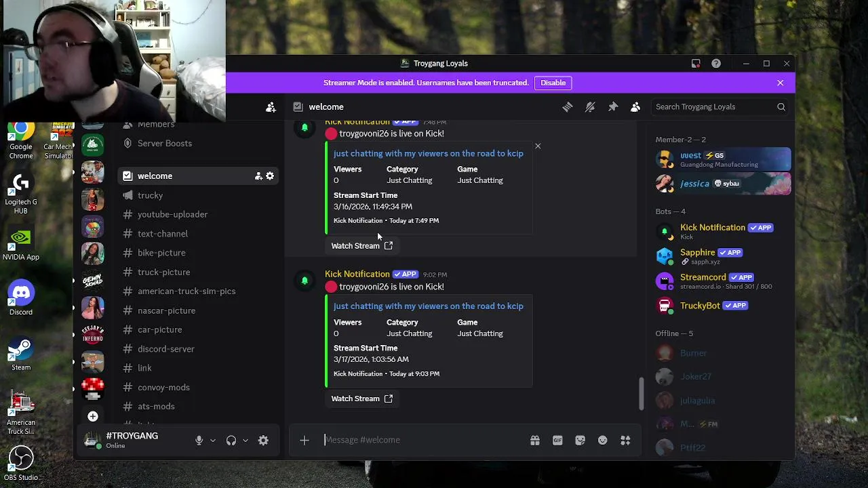Open the red mushroom server icon
The height and width of the screenshot is (488, 868).
[93, 389]
